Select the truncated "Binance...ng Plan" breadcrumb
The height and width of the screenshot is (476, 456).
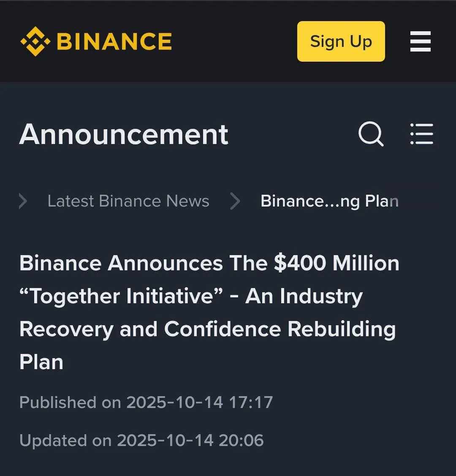click(329, 201)
